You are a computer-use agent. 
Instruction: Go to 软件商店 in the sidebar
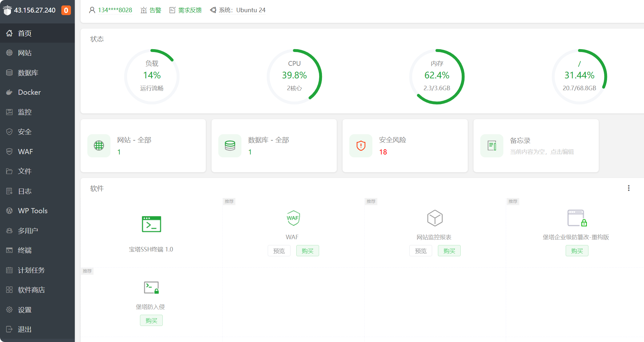point(31,290)
